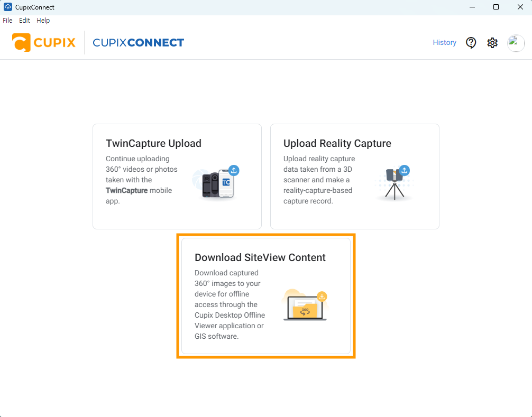Click the laptop 360 folder download illustration
The image size is (532, 417).
point(305,305)
